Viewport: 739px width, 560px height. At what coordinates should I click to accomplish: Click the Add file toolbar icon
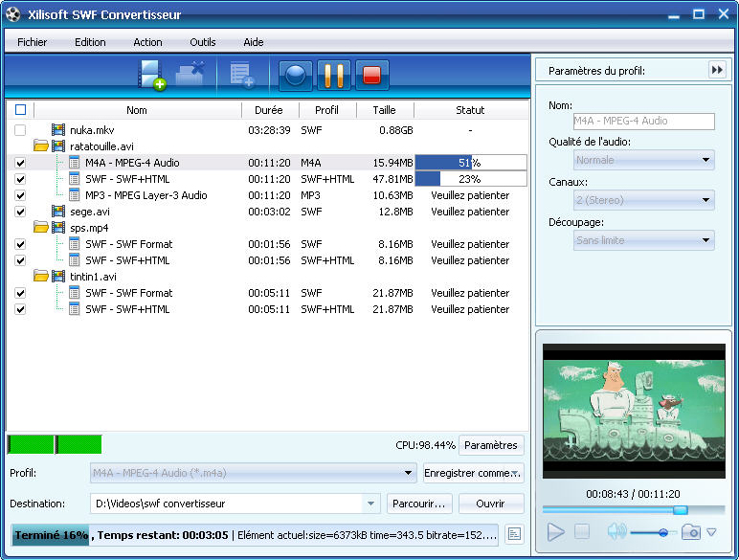pyautogui.click(x=152, y=75)
